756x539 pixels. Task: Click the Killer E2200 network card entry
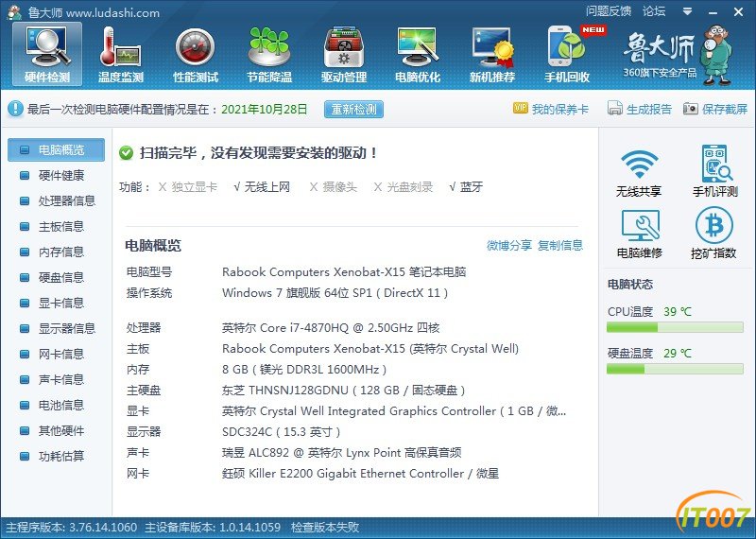360,474
